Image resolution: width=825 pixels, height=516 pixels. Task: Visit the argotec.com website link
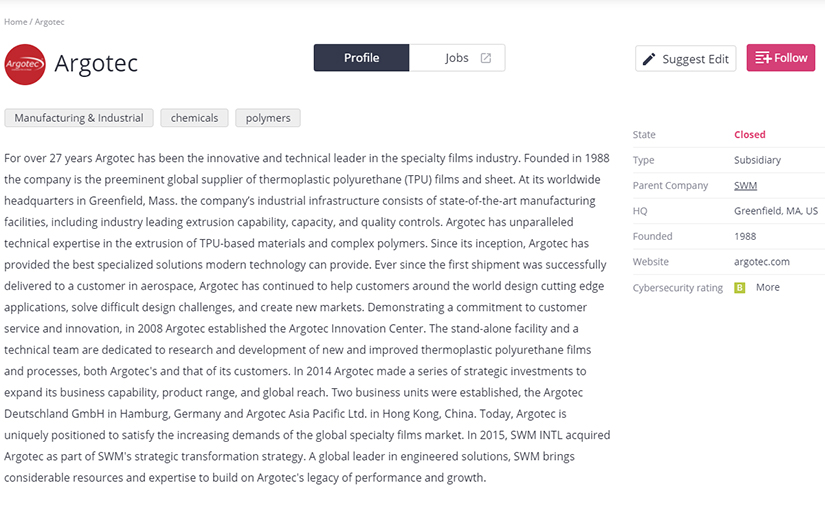point(761,262)
